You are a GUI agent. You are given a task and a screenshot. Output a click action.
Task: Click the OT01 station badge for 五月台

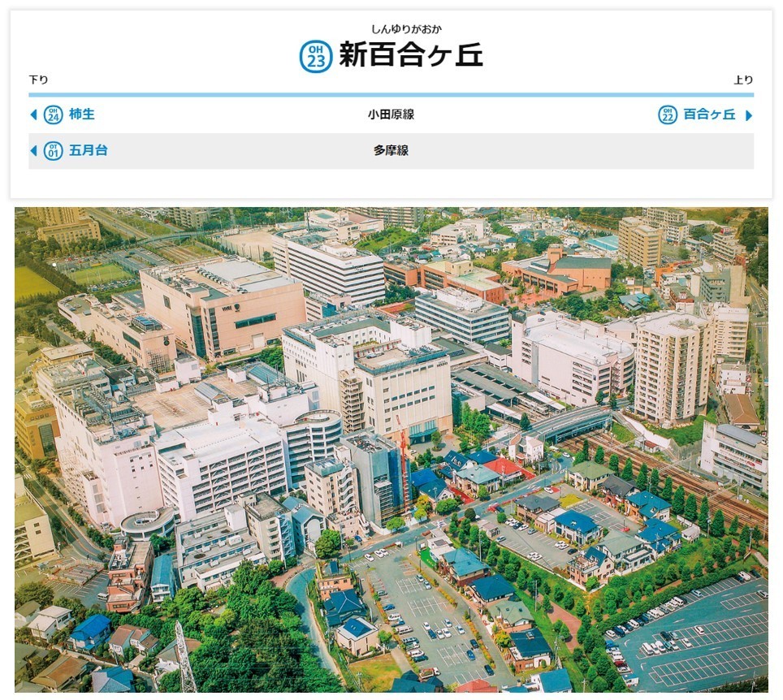(54, 151)
